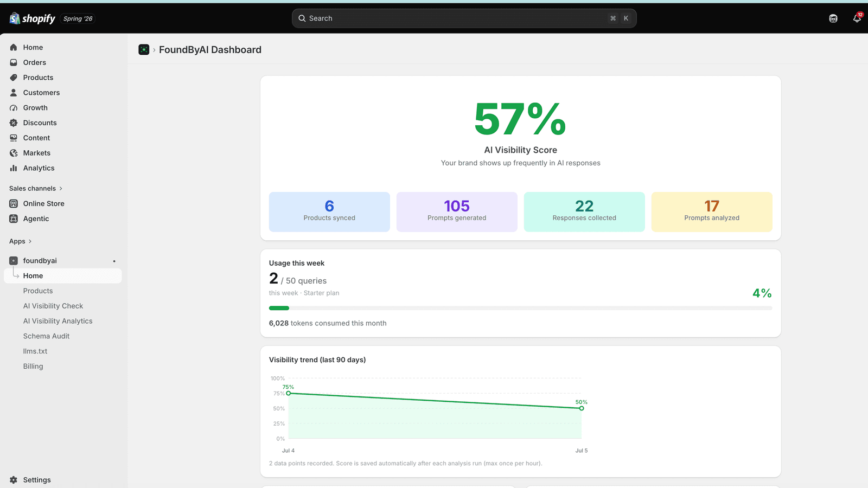Click 'Visibility trend (last 90 days)' heading

tap(317, 359)
